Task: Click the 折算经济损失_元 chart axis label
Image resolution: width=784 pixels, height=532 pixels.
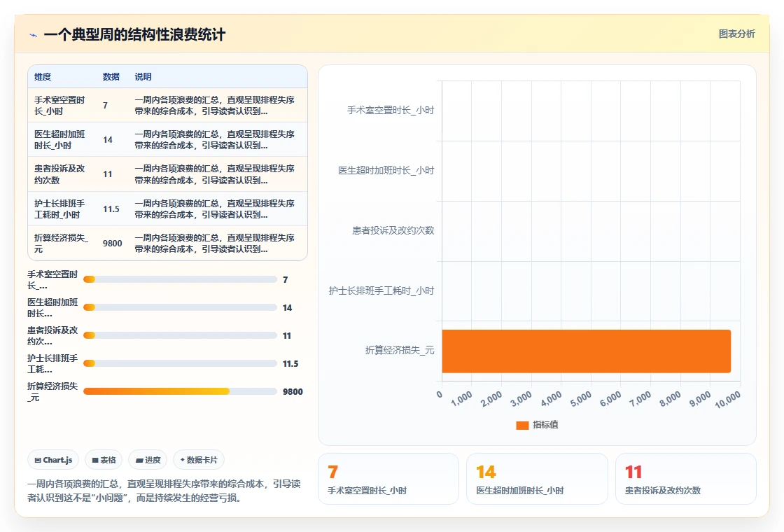Action: (x=400, y=351)
